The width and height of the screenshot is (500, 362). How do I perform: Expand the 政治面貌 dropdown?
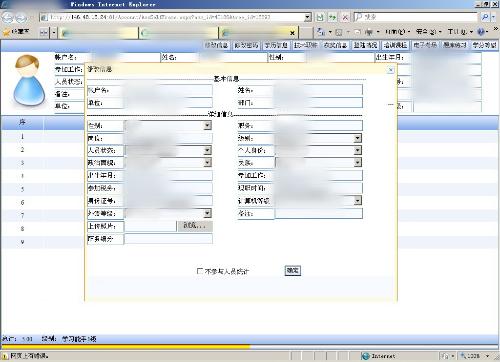click(207, 163)
